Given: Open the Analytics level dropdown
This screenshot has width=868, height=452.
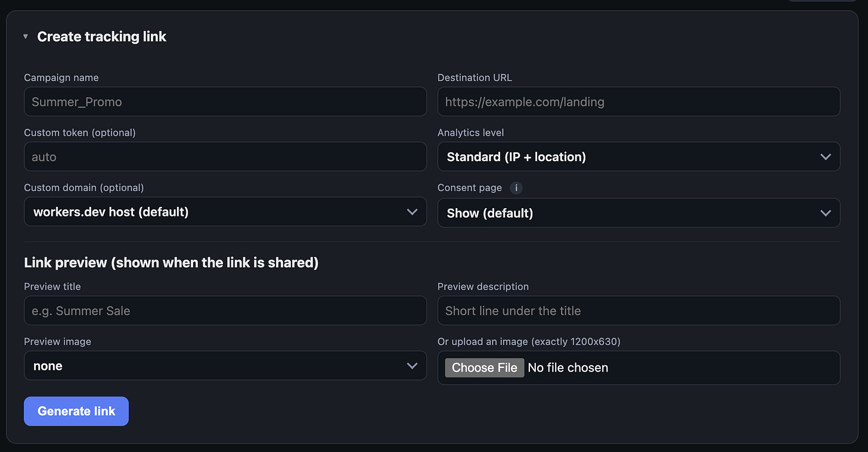Looking at the screenshot, I should (638, 157).
